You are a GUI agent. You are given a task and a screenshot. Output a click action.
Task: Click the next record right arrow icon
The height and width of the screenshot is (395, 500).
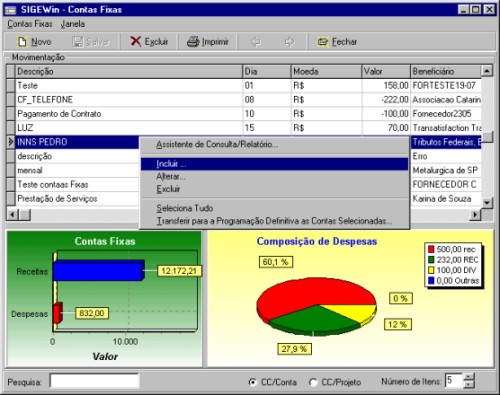point(289,42)
